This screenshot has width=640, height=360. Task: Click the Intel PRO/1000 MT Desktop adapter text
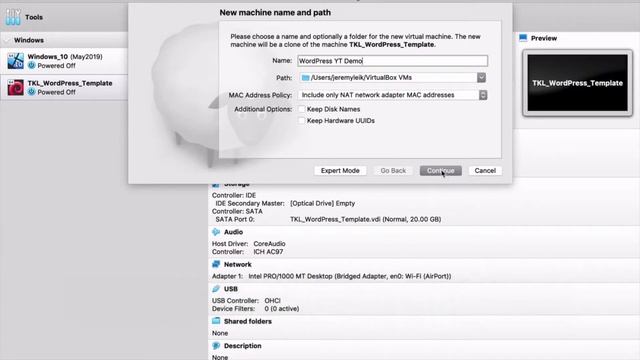350,276
